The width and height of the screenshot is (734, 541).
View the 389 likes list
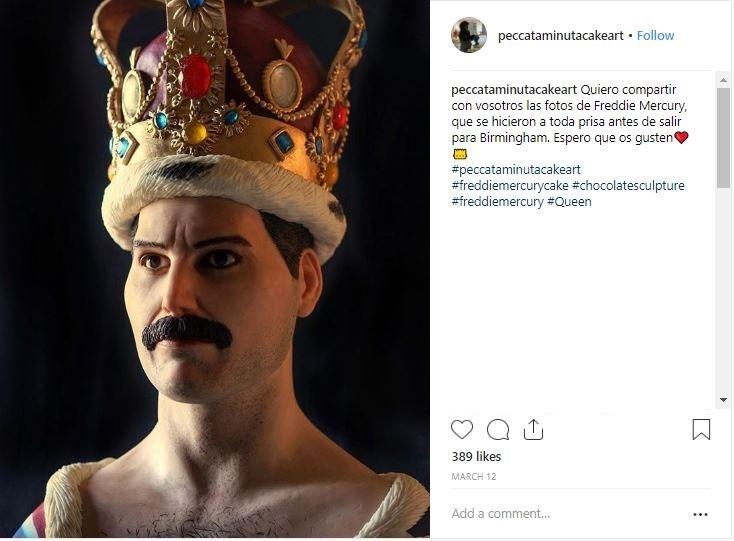[x=476, y=456]
